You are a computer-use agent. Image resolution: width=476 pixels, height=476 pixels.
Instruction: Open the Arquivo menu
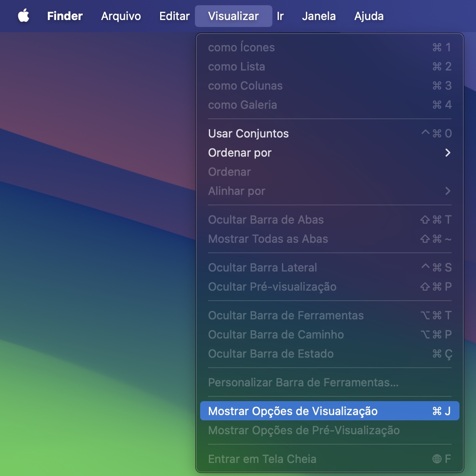click(121, 16)
